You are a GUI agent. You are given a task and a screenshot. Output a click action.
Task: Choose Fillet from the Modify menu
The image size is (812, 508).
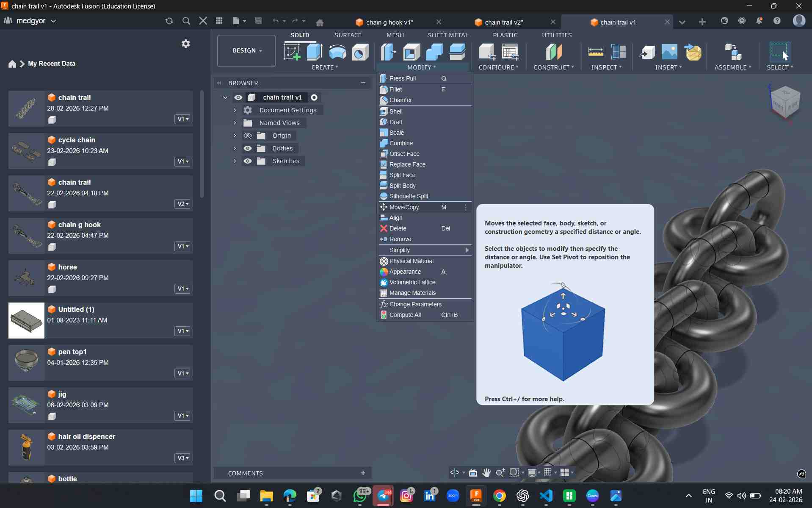425,89
